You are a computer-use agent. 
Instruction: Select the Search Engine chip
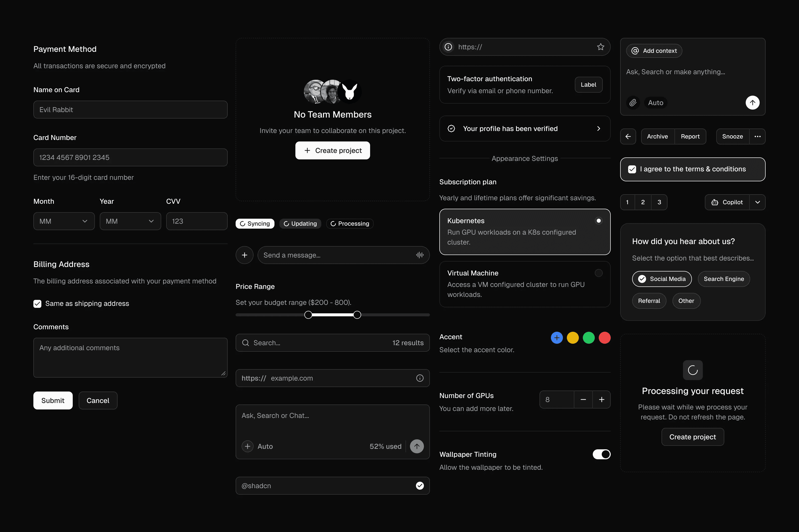[724, 279]
